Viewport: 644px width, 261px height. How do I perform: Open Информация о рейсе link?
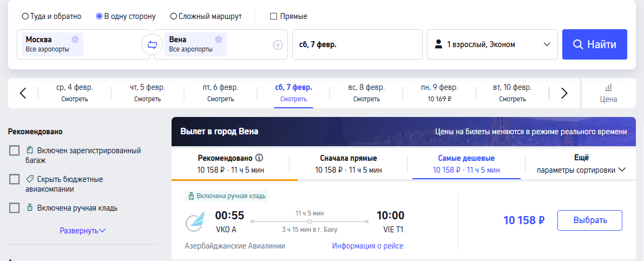[x=367, y=246]
